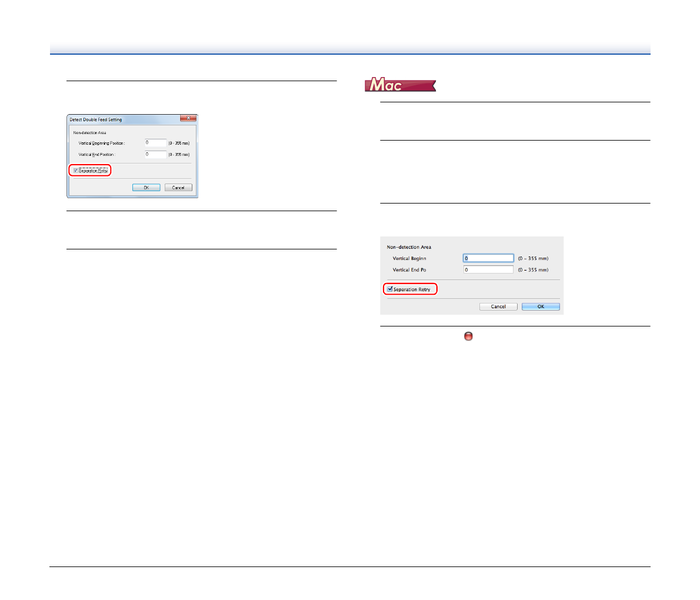Select the Vertical End Po input field
Viewport: 700px width, 600px height.
tap(488, 270)
